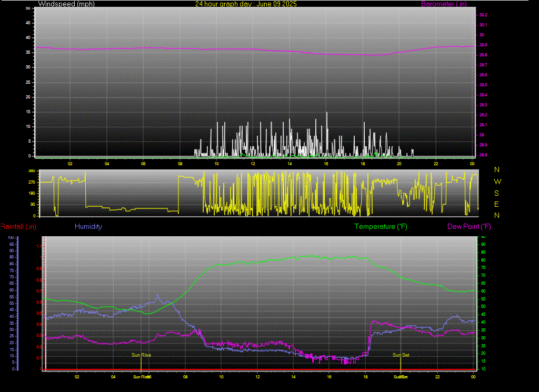Click 80 on the green temperature scale

(483, 260)
